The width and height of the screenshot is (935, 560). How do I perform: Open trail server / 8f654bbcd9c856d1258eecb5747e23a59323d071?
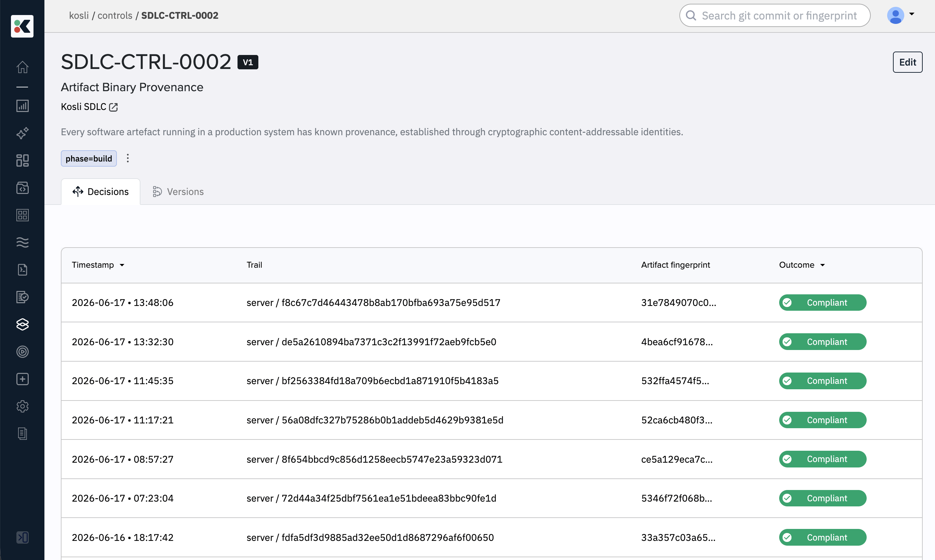tap(374, 459)
